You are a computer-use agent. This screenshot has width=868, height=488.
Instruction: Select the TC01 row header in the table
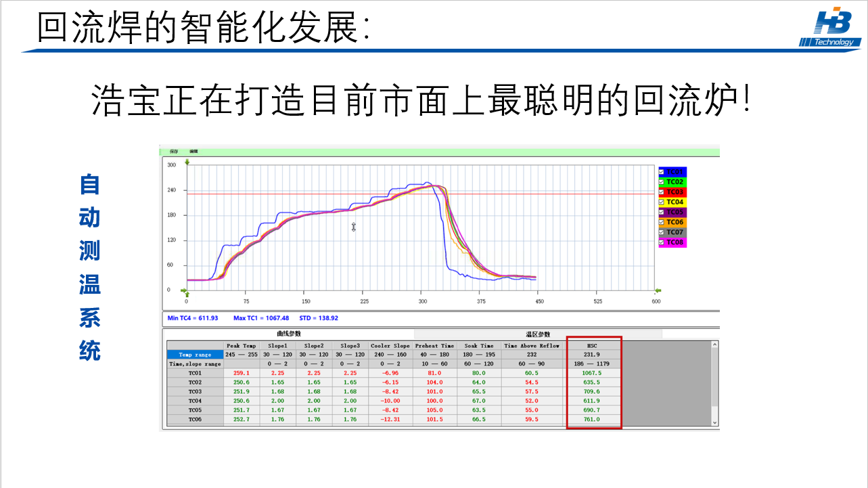click(x=195, y=373)
